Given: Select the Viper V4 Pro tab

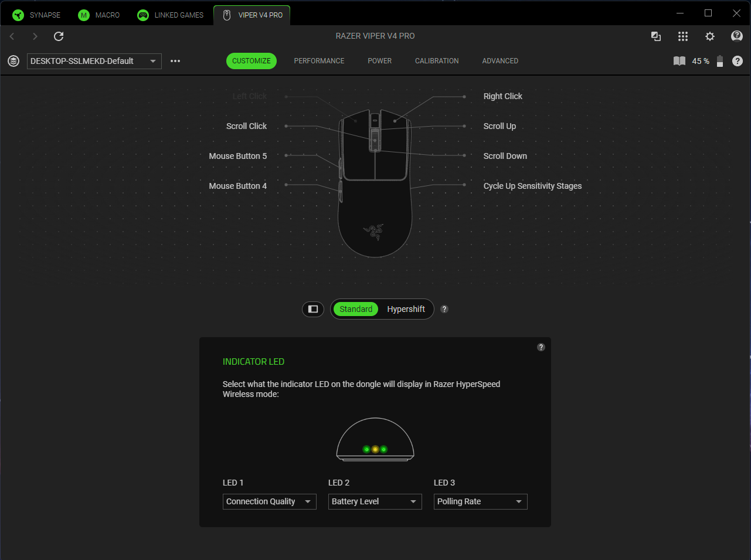Looking at the screenshot, I should [x=252, y=15].
